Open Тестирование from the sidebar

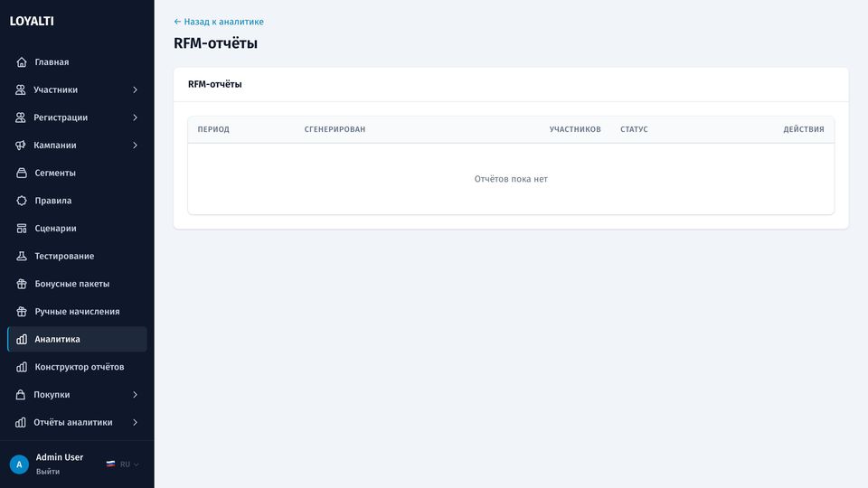pyautogui.click(x=77, y=256)
